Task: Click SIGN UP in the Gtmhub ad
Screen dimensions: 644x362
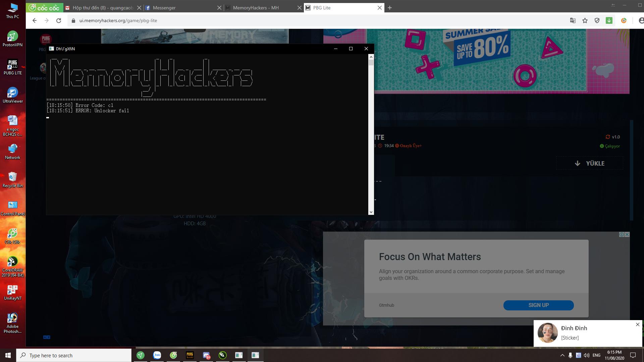Action: click(538, 305)
